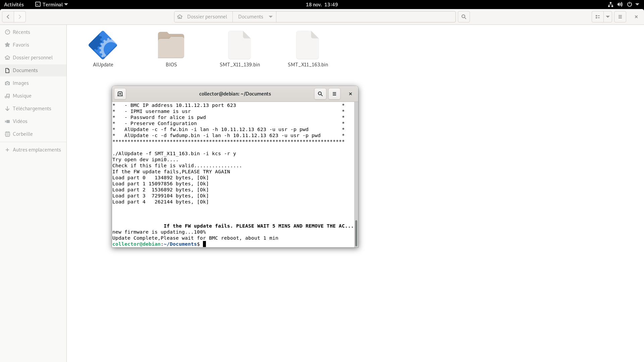Open view options dropdown arrow
644x362 pixels.
608,17
